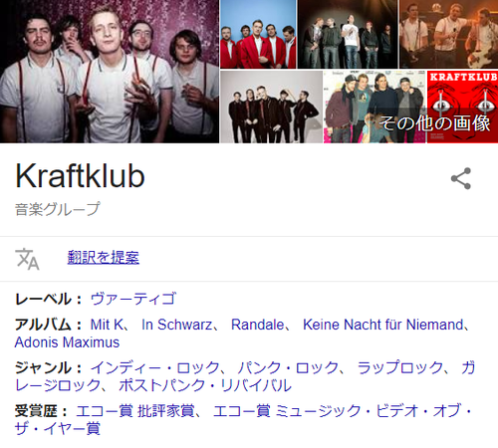Open the live stage performance photo
The width and height of the screenshot is (498, 448).
(x=448, y=34)
